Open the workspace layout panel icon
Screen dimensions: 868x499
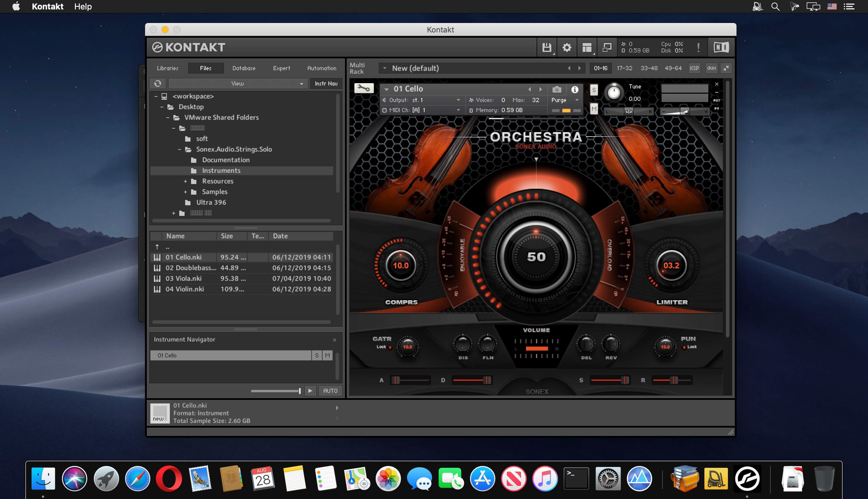point(587,47)
